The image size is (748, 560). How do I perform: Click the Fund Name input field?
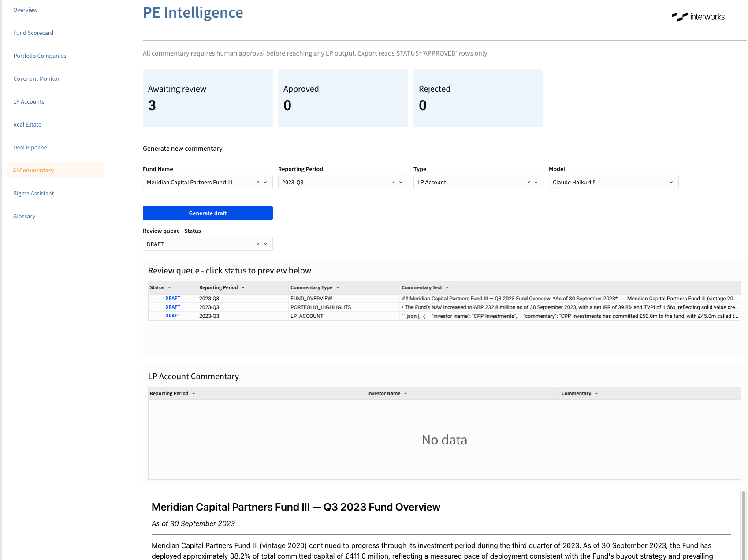(x=208, y=182)
